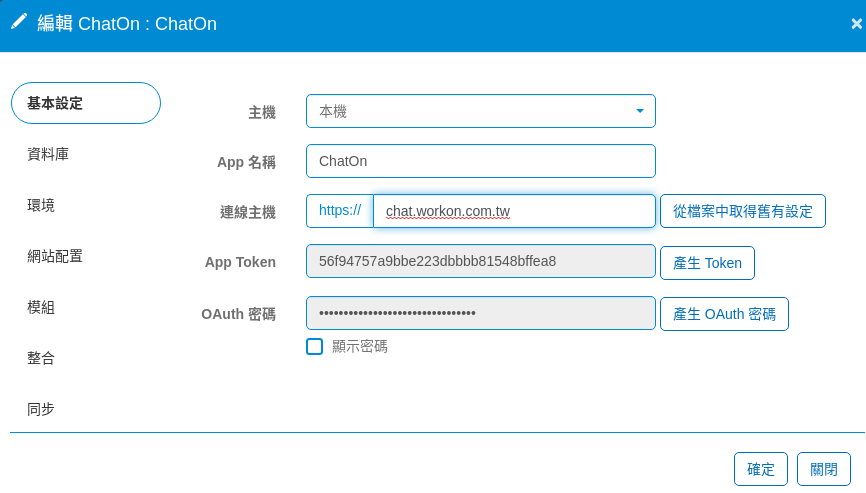Screen dimensions: 866x493
Task: Click the 產生 Token button
Action: pyautogui.click(x=707, y=263)
